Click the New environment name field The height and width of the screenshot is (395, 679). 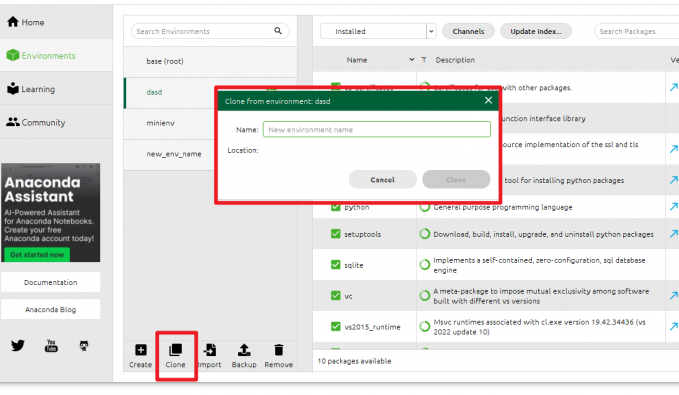(x=377, y=129)
